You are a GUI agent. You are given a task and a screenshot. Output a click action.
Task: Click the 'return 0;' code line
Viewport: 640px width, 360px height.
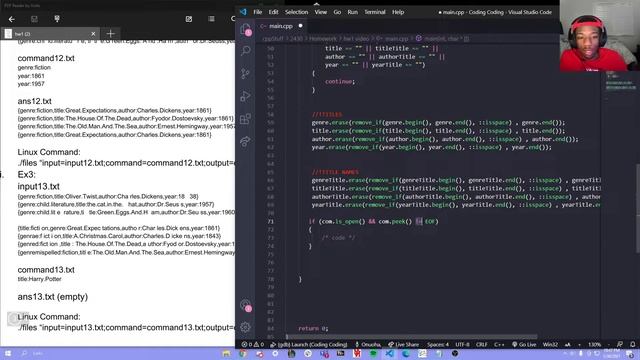click(313, 328)
